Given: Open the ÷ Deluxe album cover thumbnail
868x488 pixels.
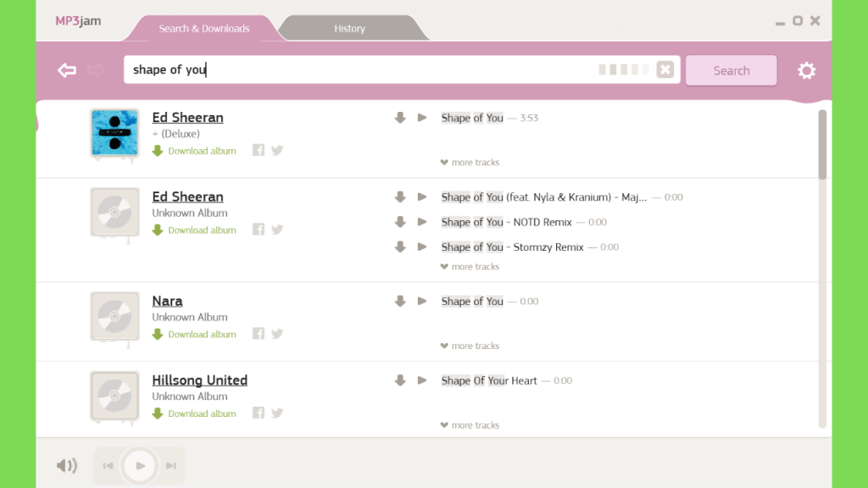Looking at the screenshot, I should coord(114,133).
